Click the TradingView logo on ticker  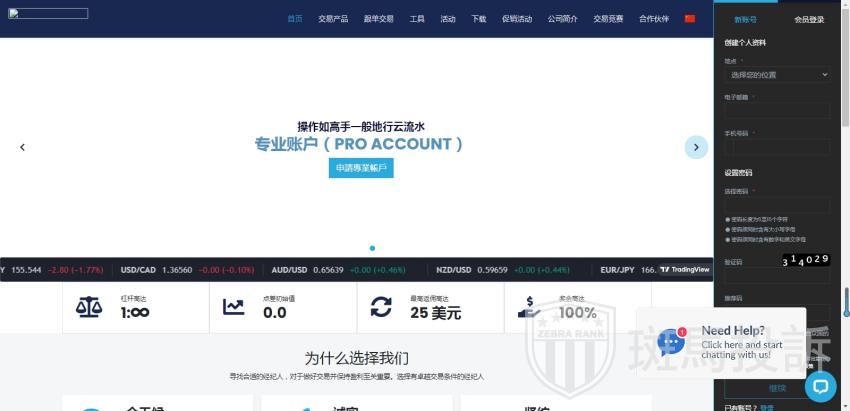[x=684, y=269]
